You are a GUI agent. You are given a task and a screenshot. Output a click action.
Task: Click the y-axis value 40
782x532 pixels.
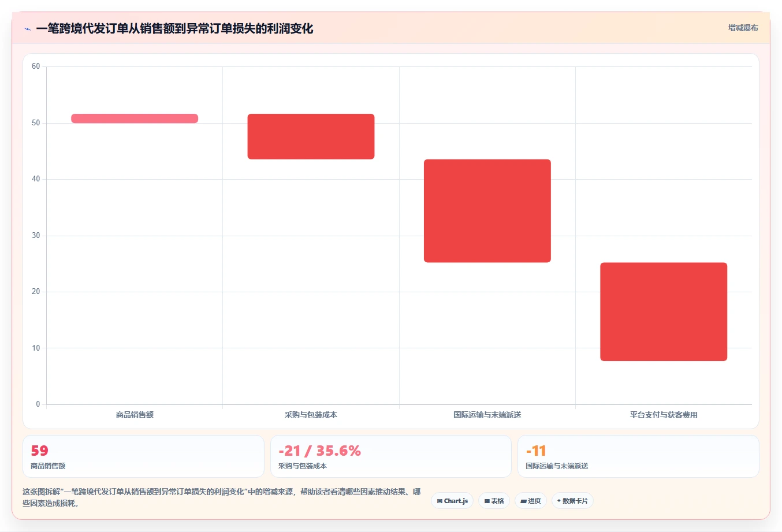tap(36, 179)
